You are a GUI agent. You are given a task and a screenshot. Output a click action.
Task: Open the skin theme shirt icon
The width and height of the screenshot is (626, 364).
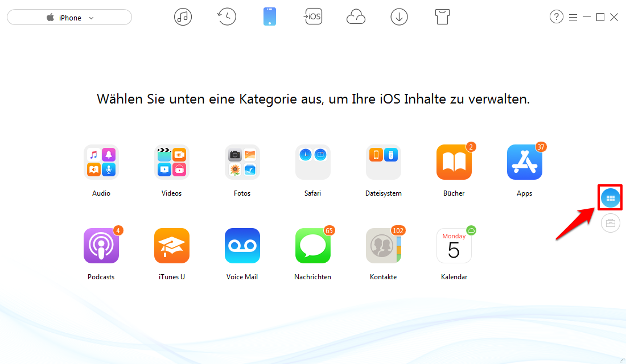point(442,17)
